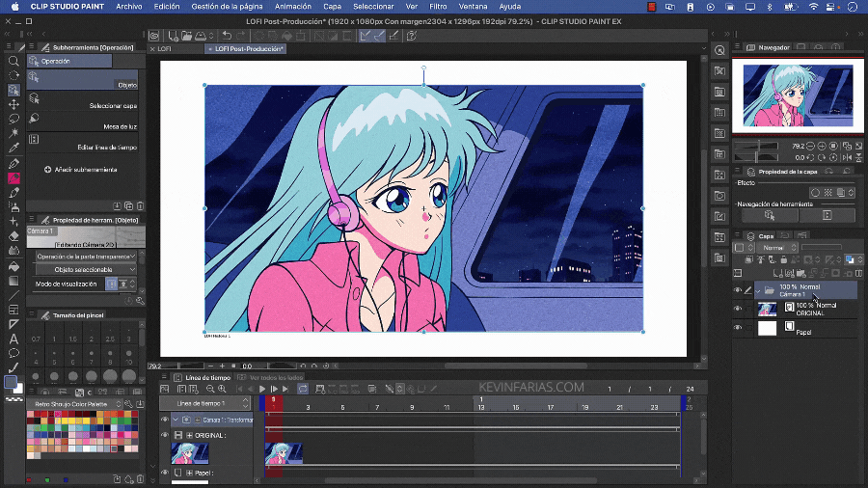
Task: Toggle visibility of Papel timeline track
Action: (164, 474)
